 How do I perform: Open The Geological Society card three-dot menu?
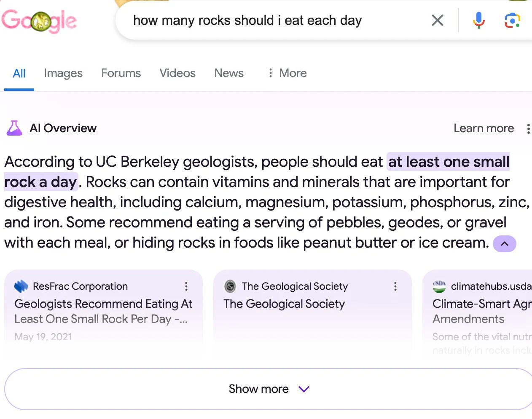click(395, 287)
